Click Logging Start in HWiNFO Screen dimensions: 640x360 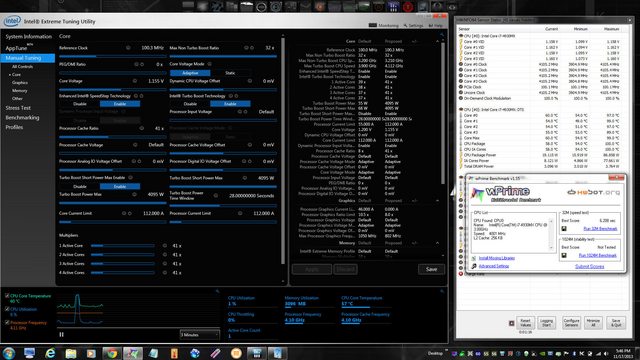click(547, 322)
